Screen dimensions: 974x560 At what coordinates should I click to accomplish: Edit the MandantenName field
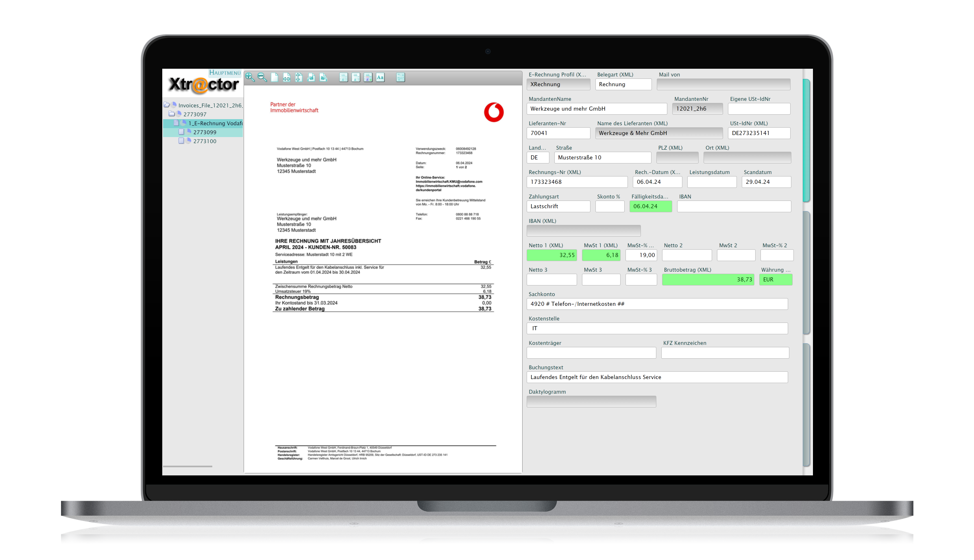(597, 109)
